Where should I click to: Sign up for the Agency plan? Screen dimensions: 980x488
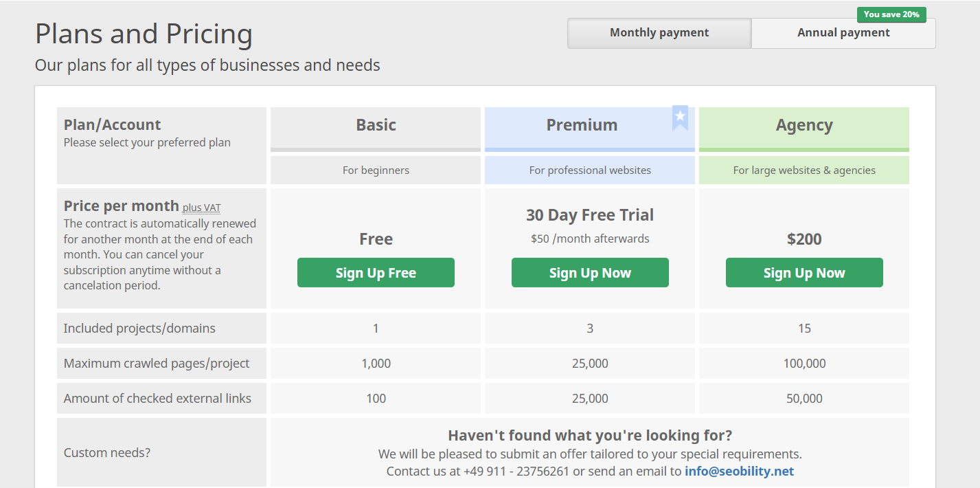804,272
